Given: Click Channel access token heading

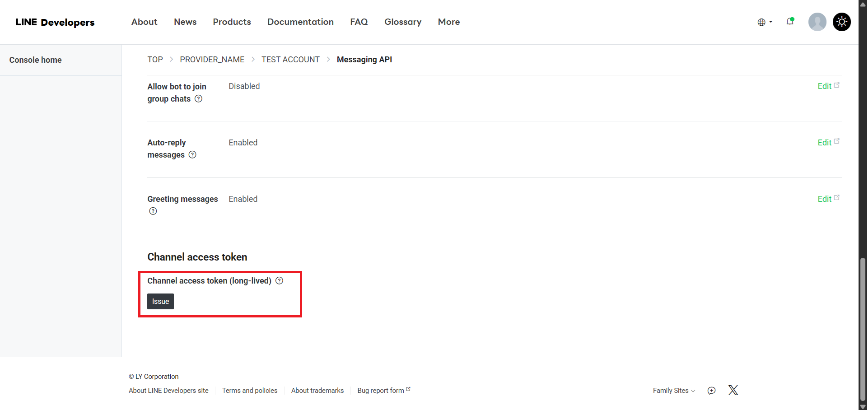Looking at the screenshot, I should [197, 257].
